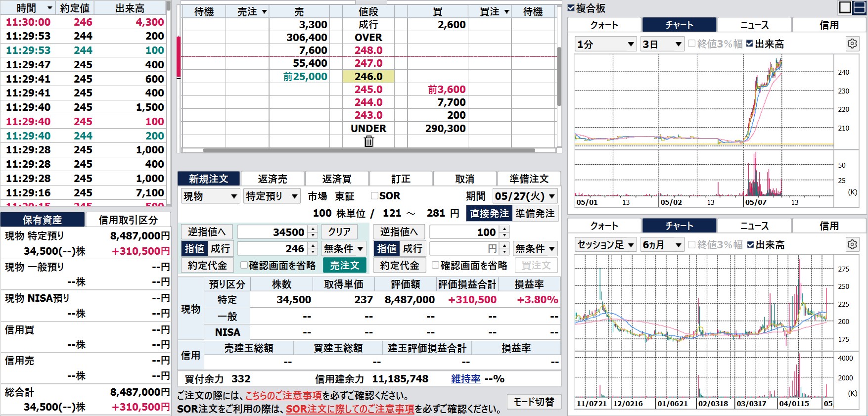Toggle the 複合板 checkbox

(x=571, y=8)
